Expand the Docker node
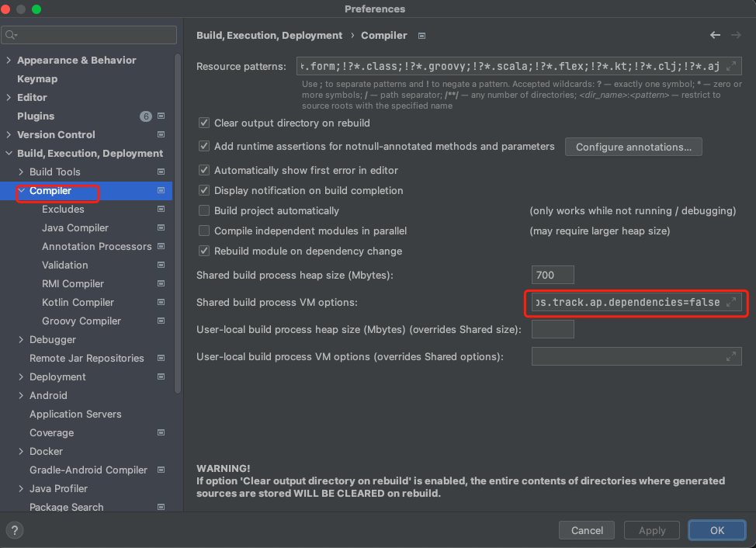756x548 pixels. click(x=21, y=452)
